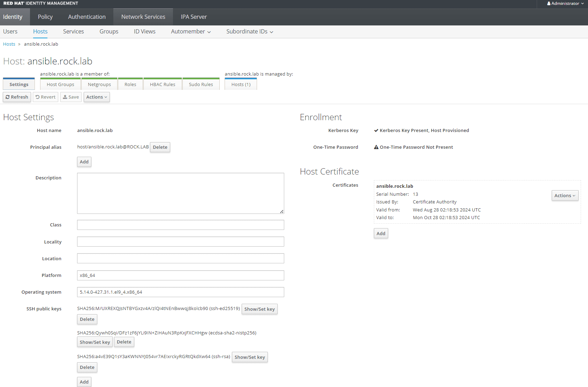Click the ssh-rsa key fingerprint text
588x387 pixels.
[x=154, y=356]
